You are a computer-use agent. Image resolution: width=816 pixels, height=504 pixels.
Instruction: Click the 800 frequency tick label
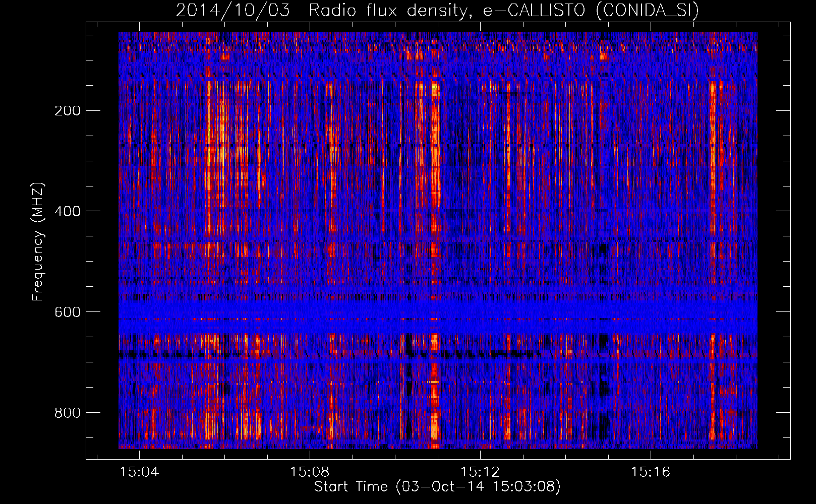[67, 413]
